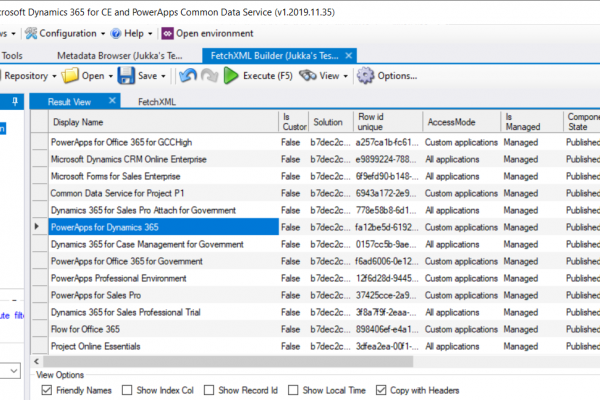Select the FetchXML Builder tab
600x400 pixels.
click(x=274, y=56)
